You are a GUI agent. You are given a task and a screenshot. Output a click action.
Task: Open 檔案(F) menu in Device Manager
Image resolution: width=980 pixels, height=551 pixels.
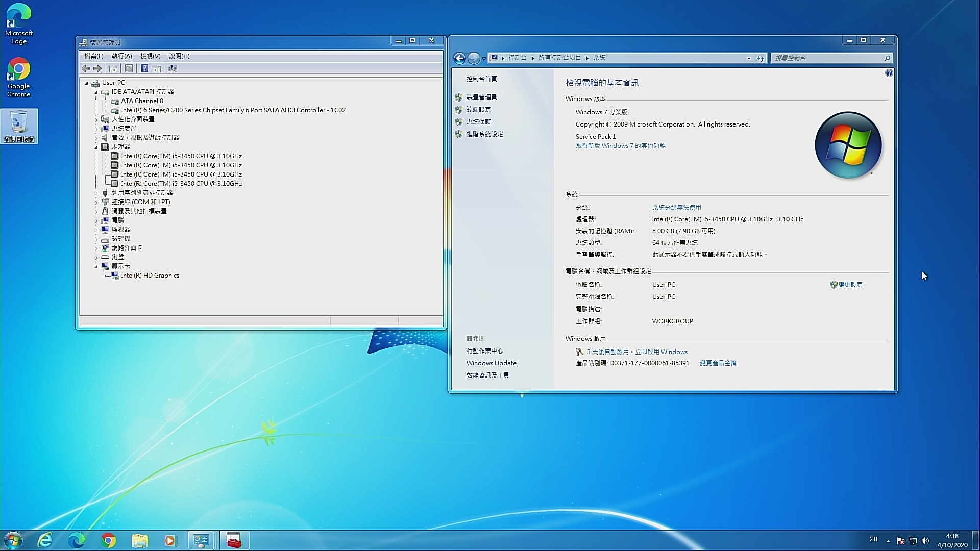(94, 56)
